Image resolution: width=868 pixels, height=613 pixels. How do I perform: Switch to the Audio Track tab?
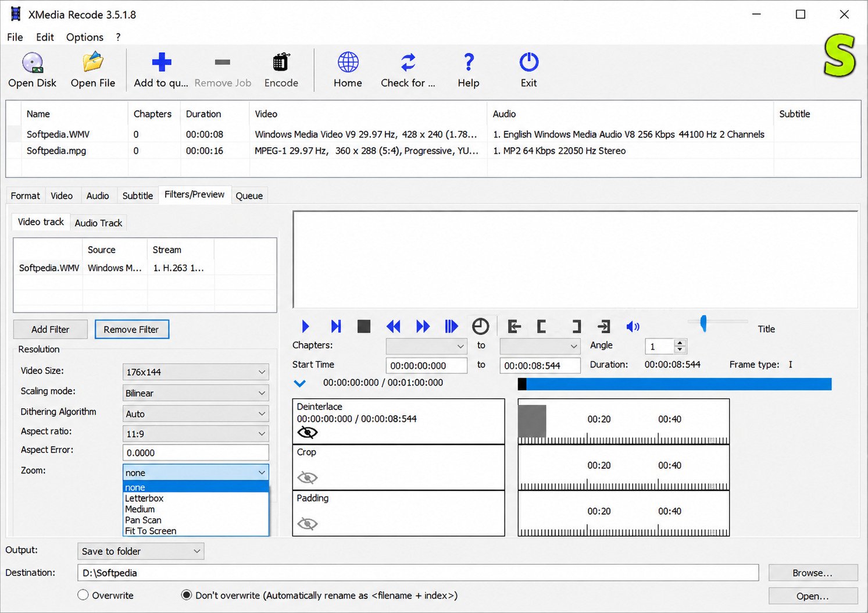[x=98, y=223]
